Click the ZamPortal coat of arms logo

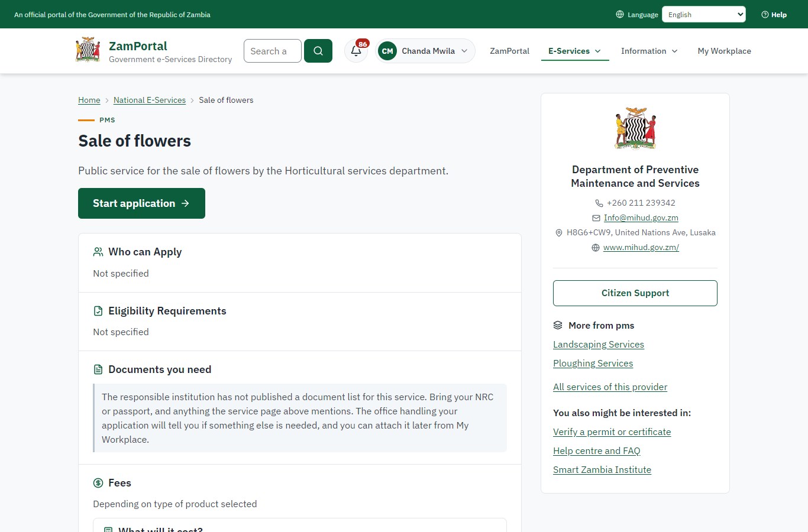[88, 50]
